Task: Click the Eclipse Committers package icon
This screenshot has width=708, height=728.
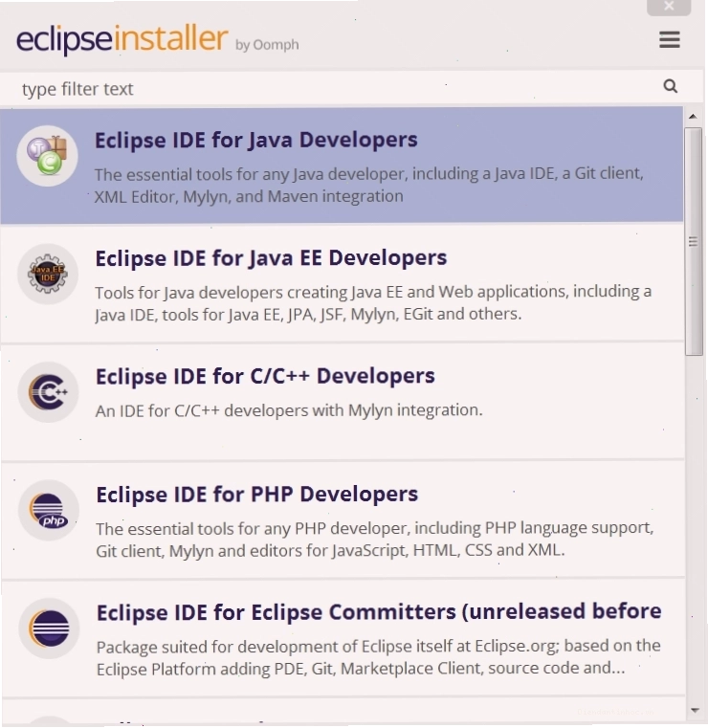Action: click(x=49, y=629)
